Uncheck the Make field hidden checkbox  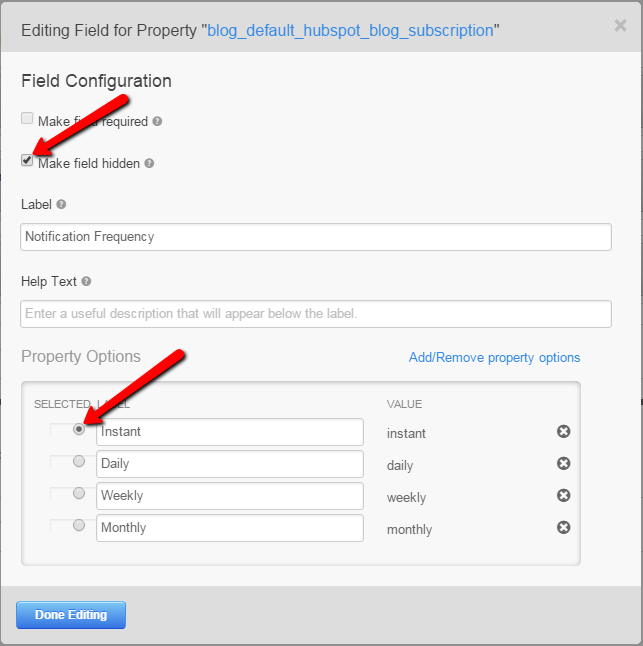coord(27,160)
